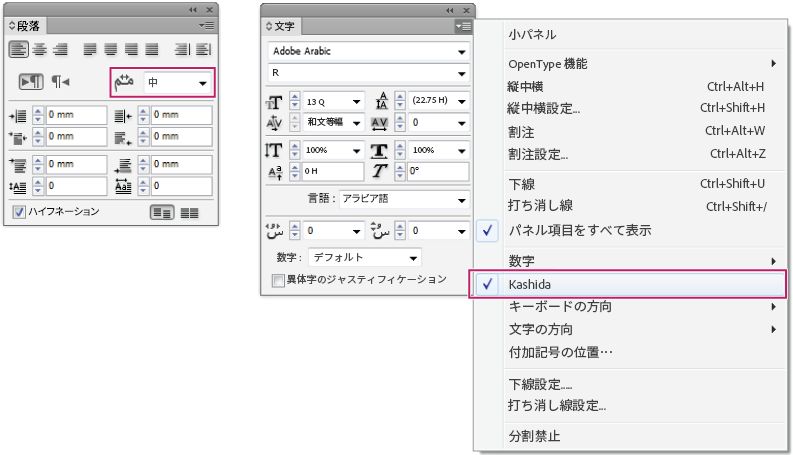Open the 段落 panel flyout menu
The height and width of the screenshot is (455, 793).
click(206, 25)
